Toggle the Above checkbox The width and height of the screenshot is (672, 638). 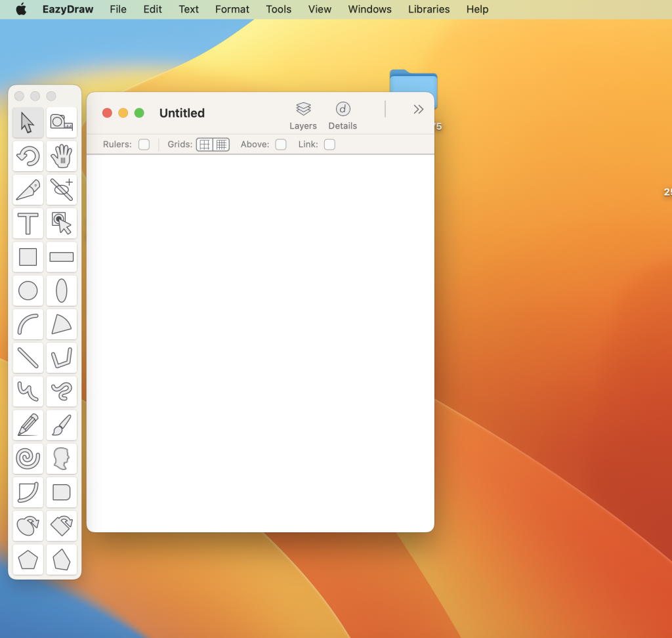281,144
